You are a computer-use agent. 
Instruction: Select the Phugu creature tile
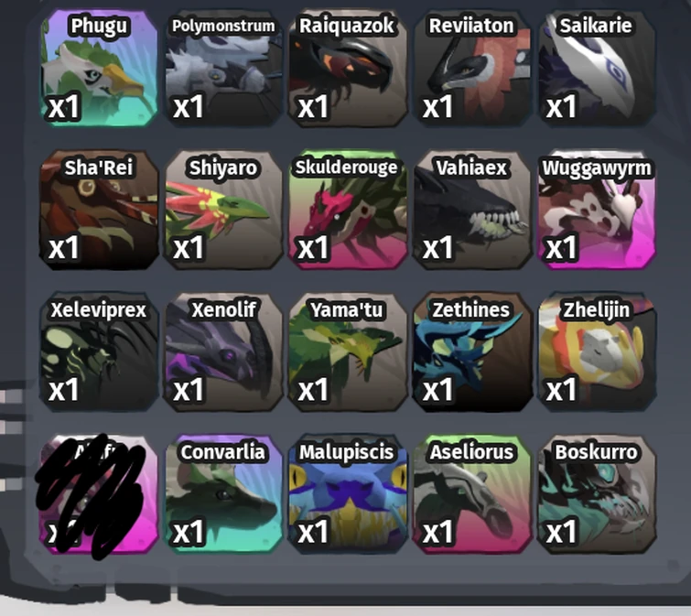click(x=99, y=69)
